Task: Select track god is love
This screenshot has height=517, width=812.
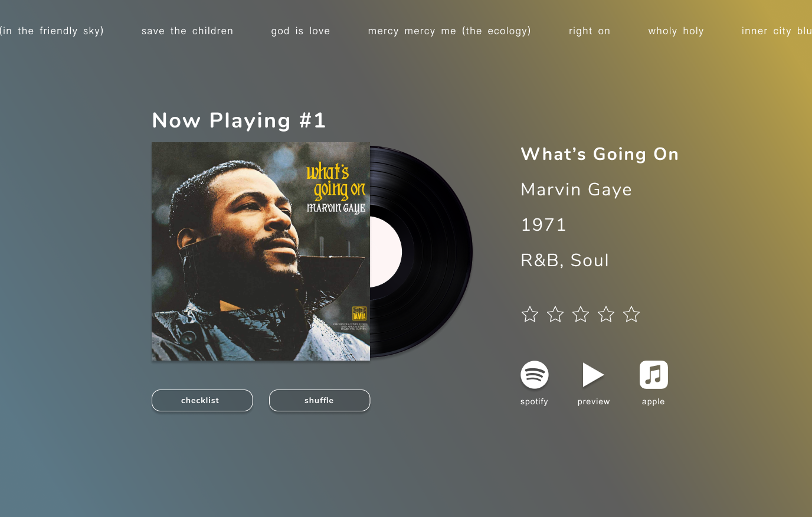Action: click(300, 31)
